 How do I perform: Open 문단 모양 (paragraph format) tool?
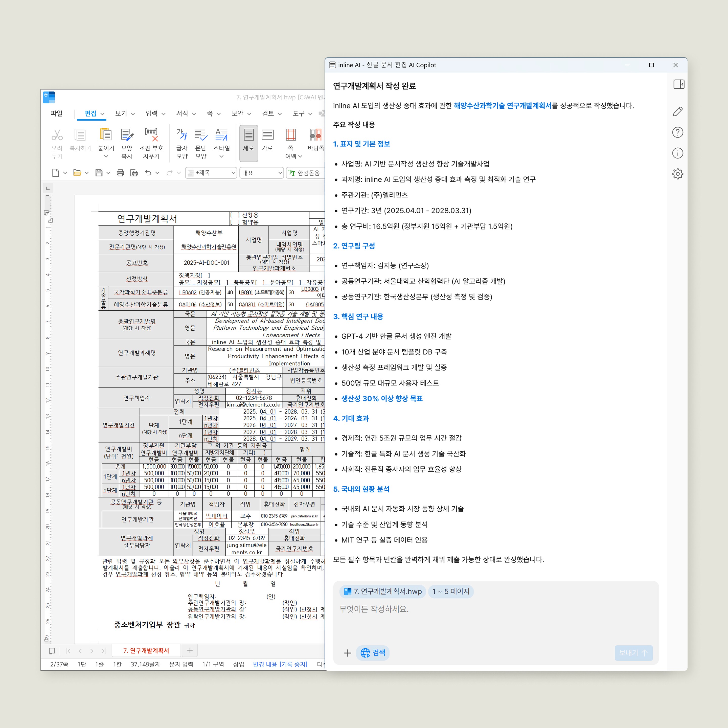pyautogui.click(x=201, y=134)
